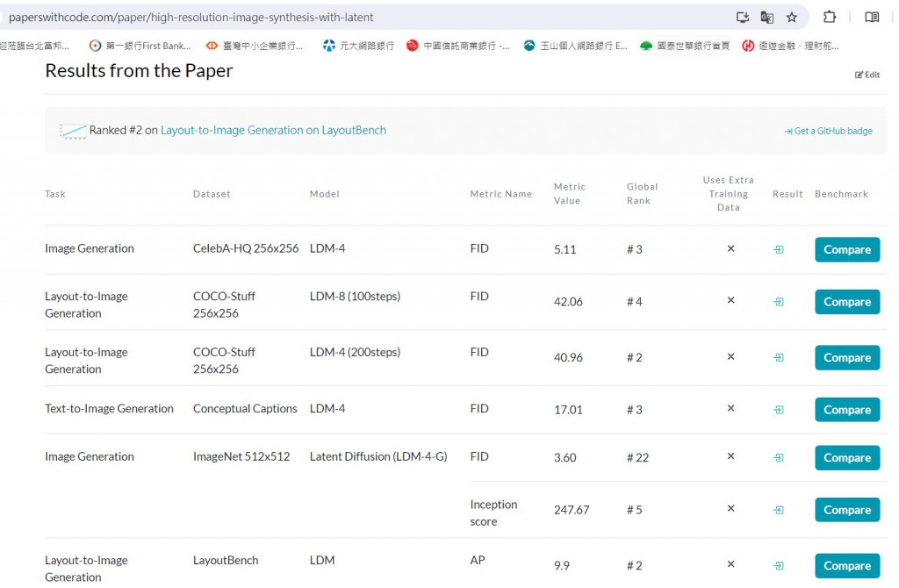
Task: Open result icon for Conceptual Captions row
Action: [x=779, y=410]
